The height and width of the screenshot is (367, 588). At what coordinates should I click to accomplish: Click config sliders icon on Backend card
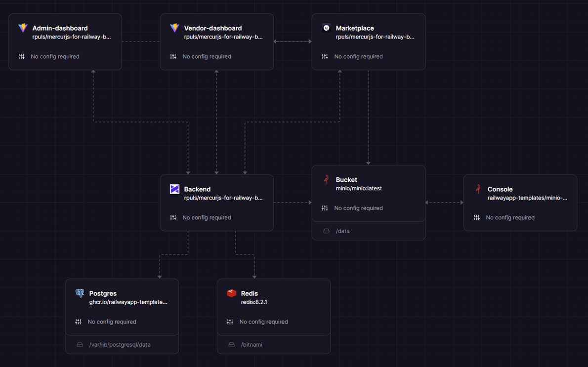(173, 217)
